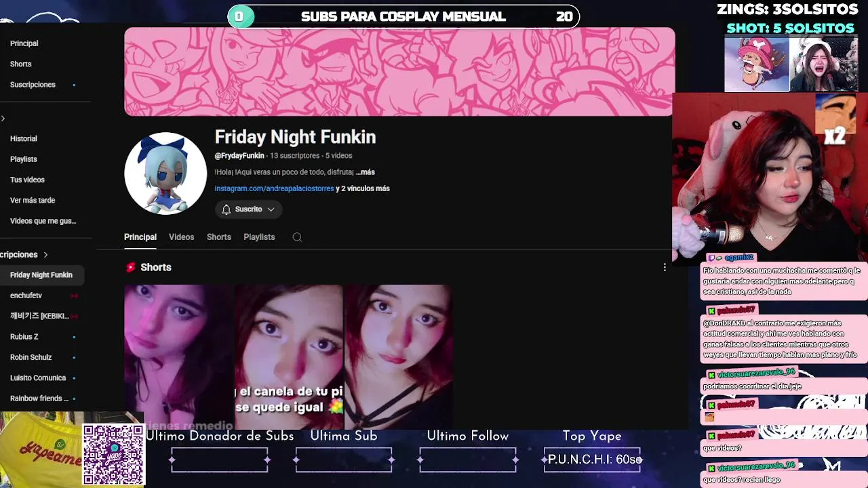This screenshot has width=868, height=488.
Task: Select Robin Schulz subscription
Action: click(x=31, y=357)
